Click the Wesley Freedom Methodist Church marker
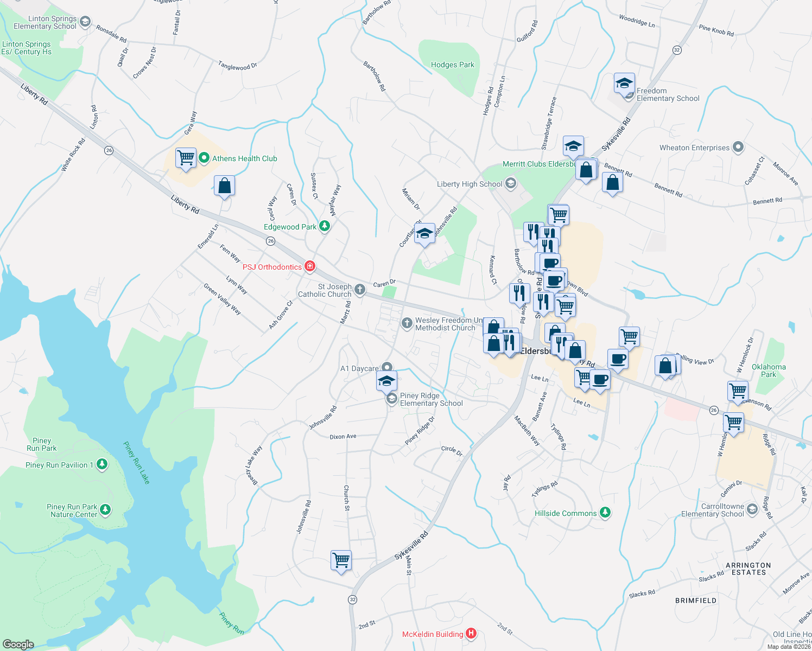The height and width of the screenshot is (651, 812). [x=407, y=324]
